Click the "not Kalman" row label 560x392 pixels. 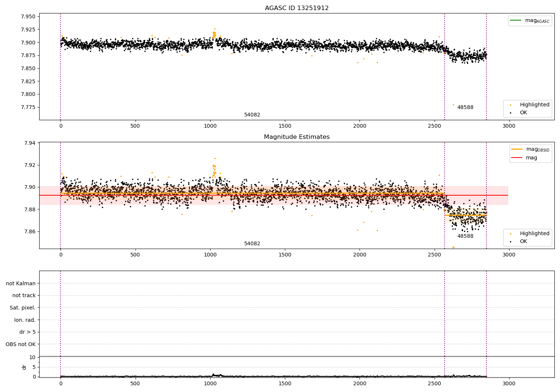click(21, 283)
